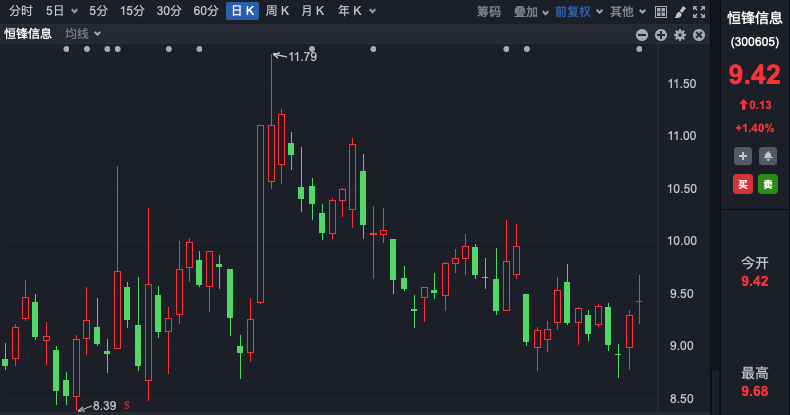Expand the 5日 dropdown arrow
This screenshot has height=415, width=790.
tap(74, 11)
